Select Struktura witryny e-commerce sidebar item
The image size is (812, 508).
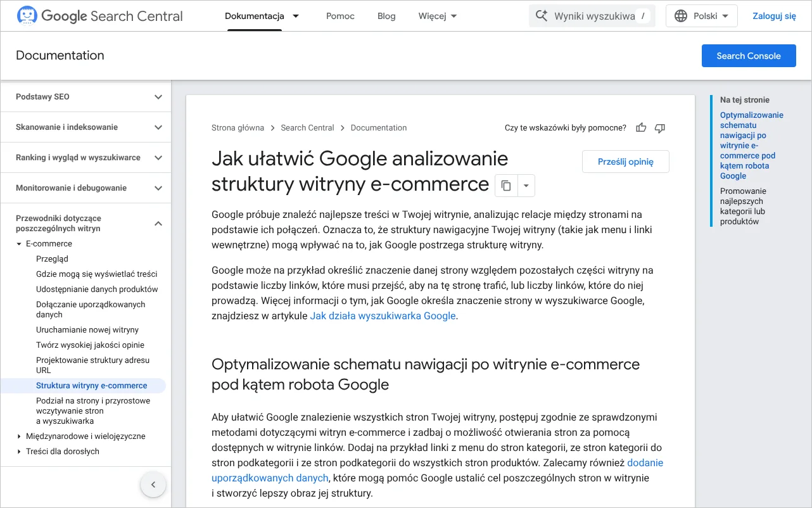[91, 386]
